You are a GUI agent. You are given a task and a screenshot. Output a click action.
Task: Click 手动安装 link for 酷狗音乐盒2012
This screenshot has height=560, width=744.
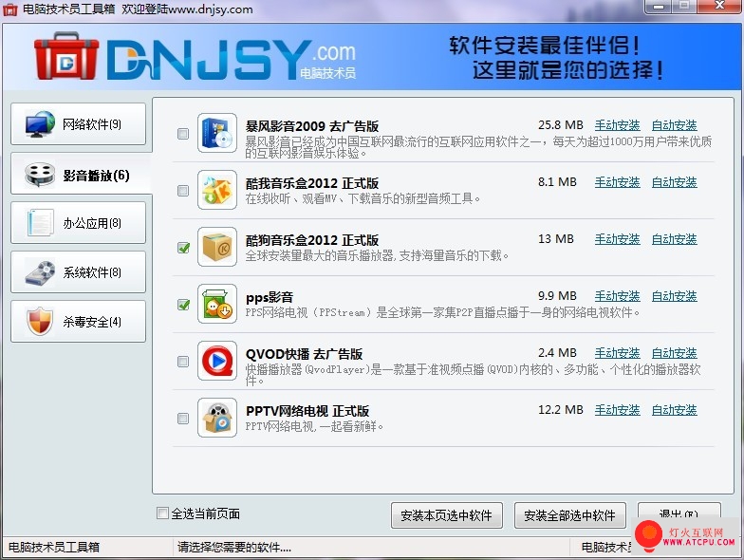[617, 239]
